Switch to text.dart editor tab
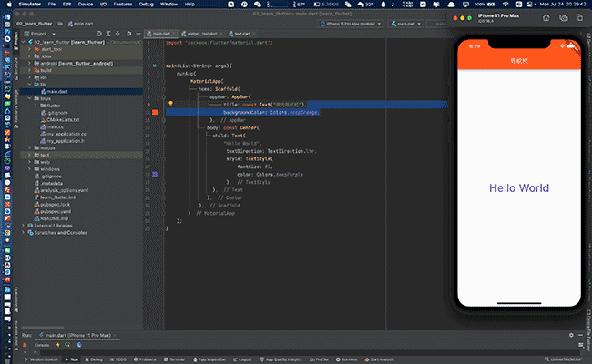Screen dimensions: 592x364 [x=241, y=34]
